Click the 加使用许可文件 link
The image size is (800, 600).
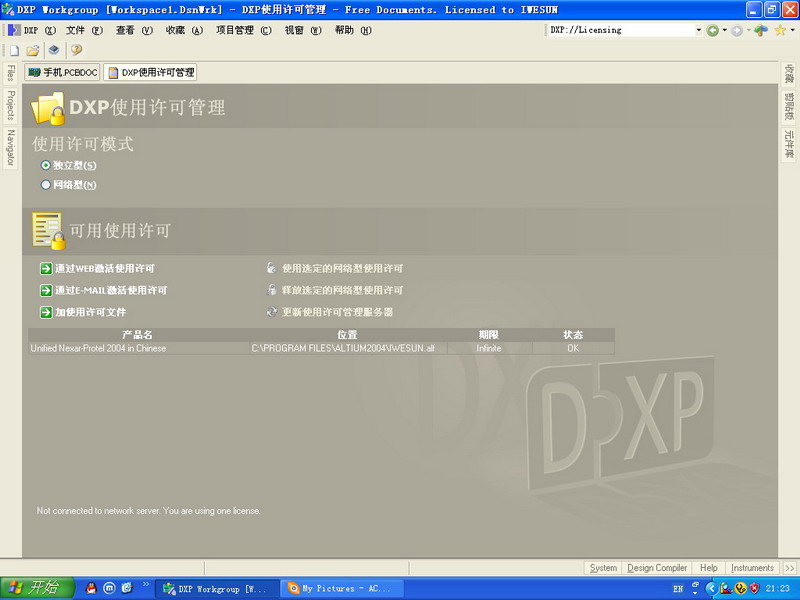(90, 312)
